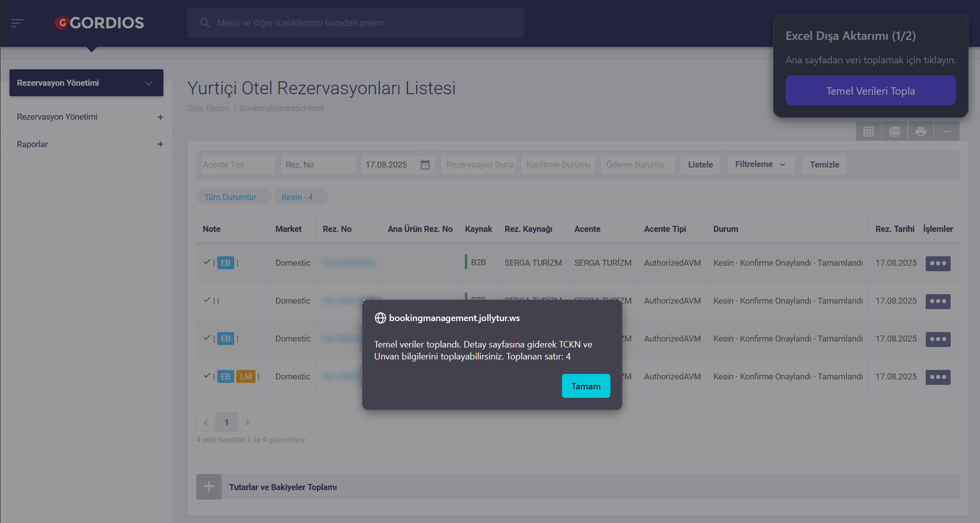980x523 pixels.
Task: Click the GORDIOS logo
Action: pyautogui.click(x=99, y=23)
